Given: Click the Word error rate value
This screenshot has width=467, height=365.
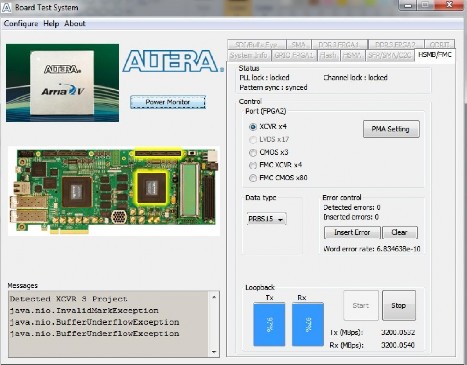Looking at the screenshot, I should pyautogui.click(x=398, y=249).
